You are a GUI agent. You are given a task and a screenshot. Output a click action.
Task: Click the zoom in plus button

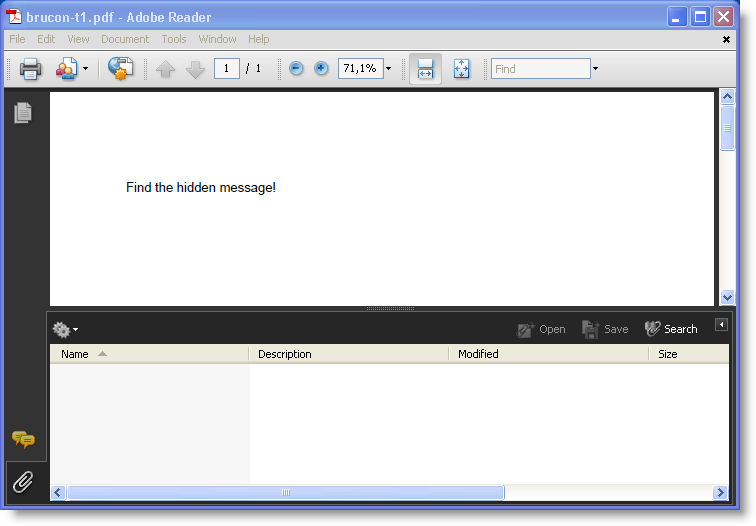pos(321,69)
